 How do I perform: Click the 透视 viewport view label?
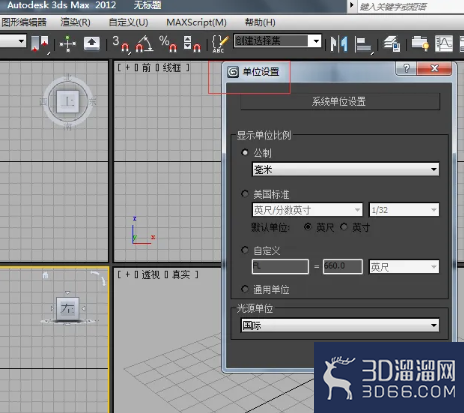point(151,275)
